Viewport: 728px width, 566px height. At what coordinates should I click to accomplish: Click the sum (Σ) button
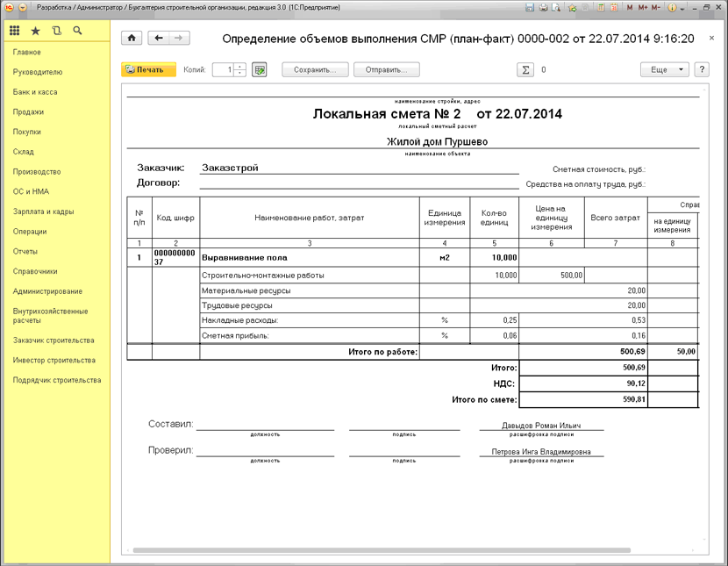[x=525, y=69]
